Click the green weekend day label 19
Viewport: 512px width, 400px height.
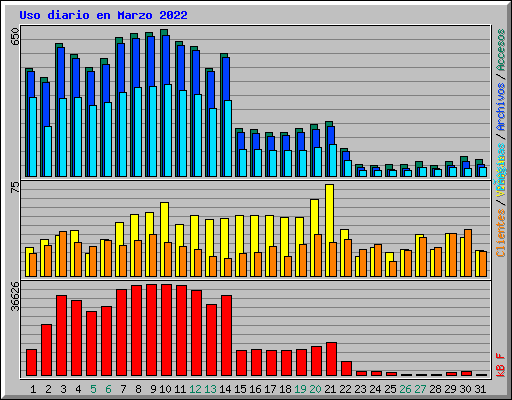point(300,389)
